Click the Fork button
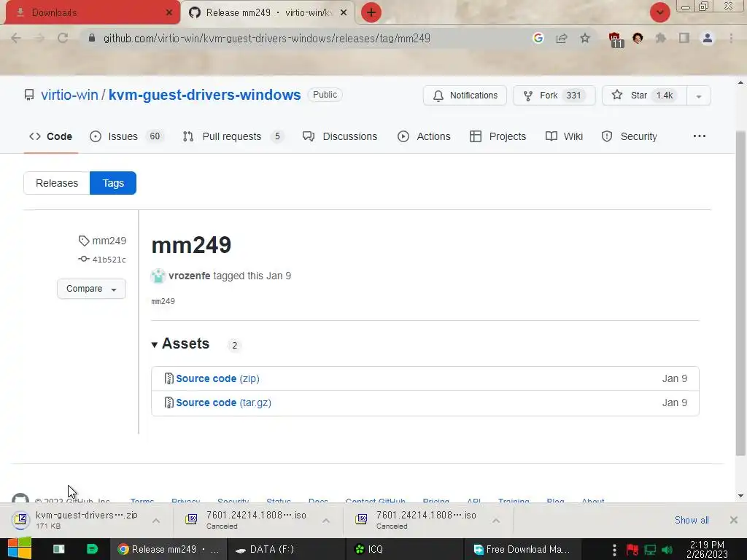Screen dimensions: 747x560 (x=554, y=96)
